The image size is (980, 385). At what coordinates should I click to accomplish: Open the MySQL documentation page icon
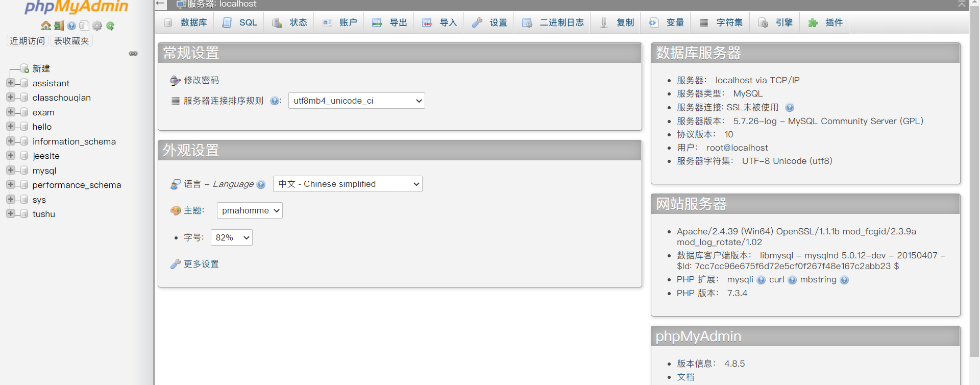[84, 26]
